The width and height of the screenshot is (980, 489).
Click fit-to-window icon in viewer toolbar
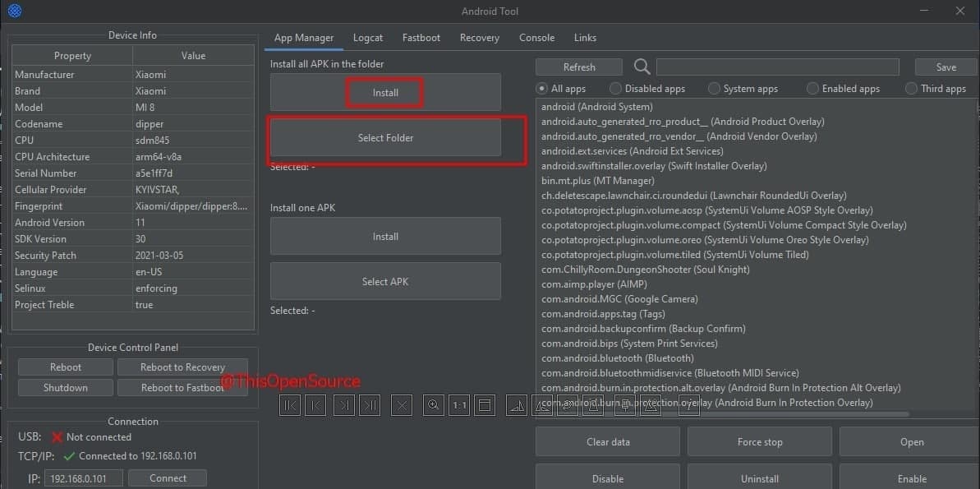[x=485, y=405]
